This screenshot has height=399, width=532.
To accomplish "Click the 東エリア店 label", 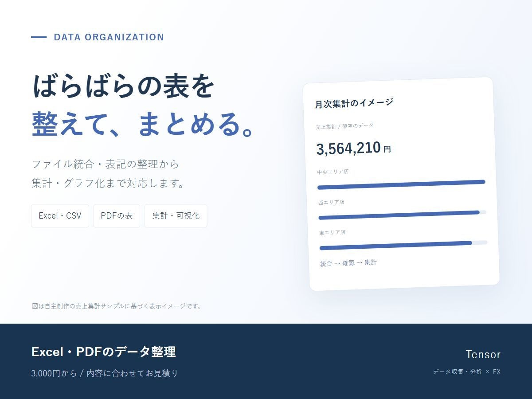I will tap(332, 232).
